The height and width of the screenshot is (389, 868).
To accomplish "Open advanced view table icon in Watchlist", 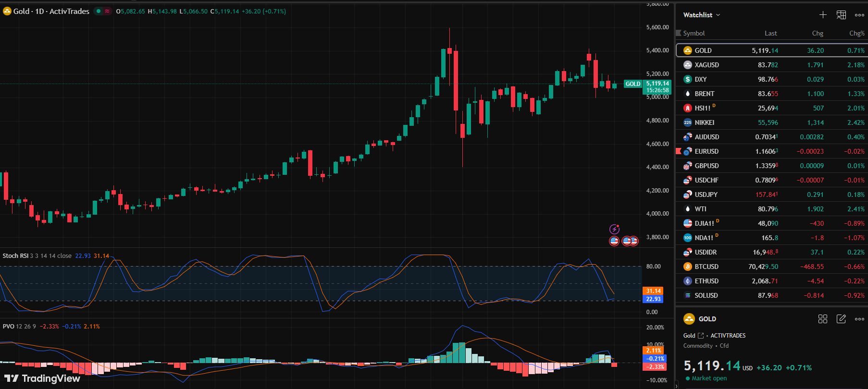I will point(841,15).
